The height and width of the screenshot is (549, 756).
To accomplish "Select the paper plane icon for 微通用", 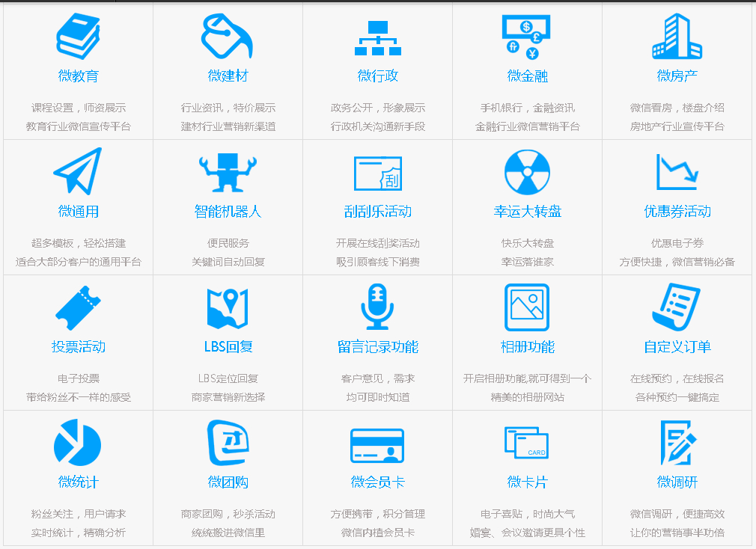I will (x=78, y=171).
